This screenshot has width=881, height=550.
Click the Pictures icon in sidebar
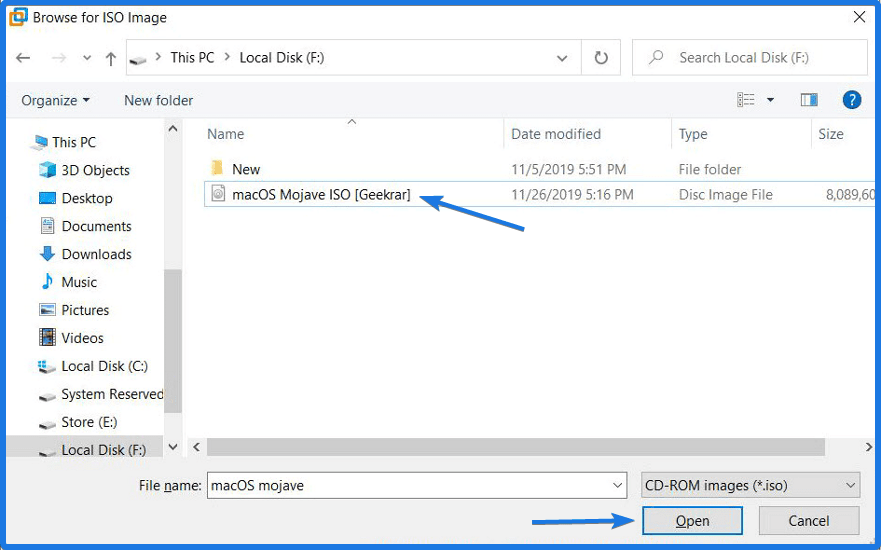[47, 310]
